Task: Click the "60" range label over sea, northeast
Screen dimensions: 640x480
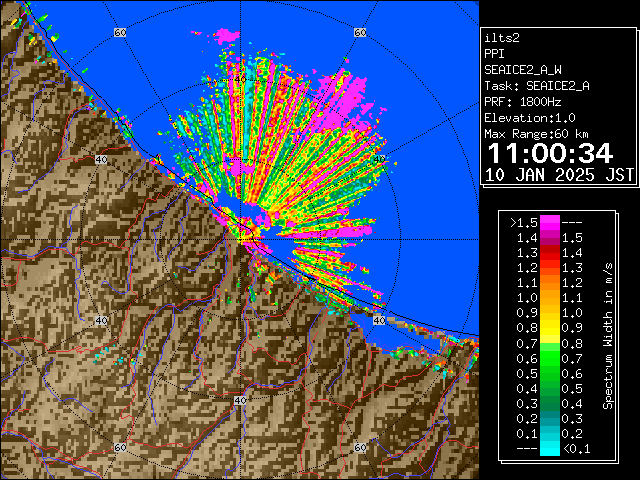Action: tap(360, 32)
